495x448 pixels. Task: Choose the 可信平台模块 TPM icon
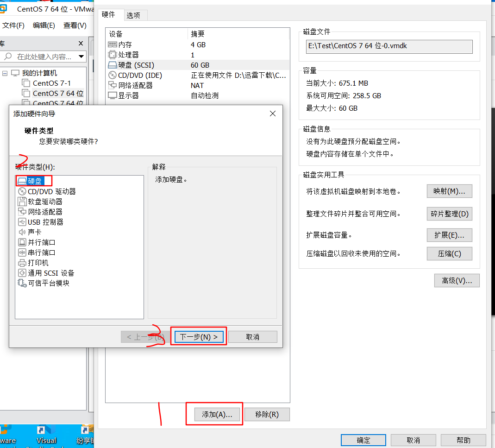pos(22,283)
